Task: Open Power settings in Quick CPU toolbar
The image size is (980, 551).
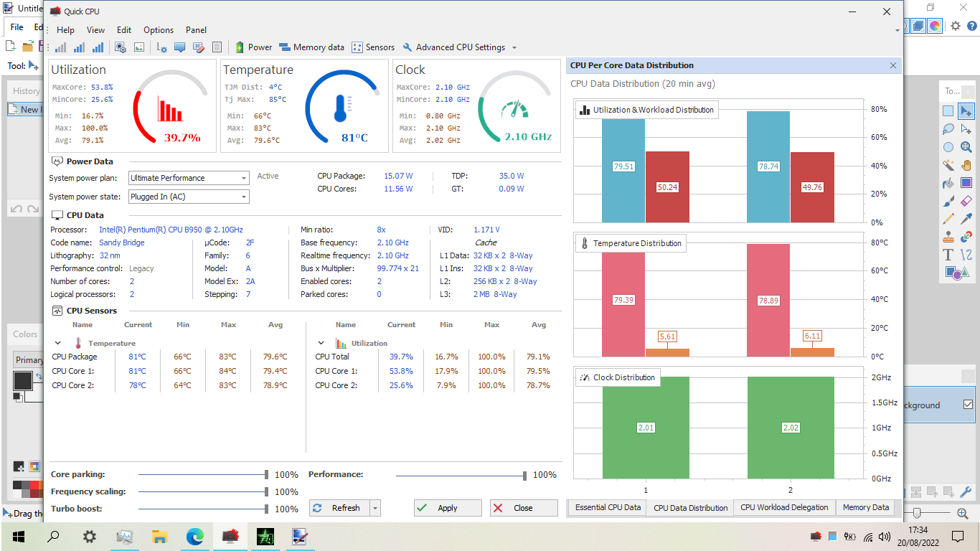Action: coord(253,47)
